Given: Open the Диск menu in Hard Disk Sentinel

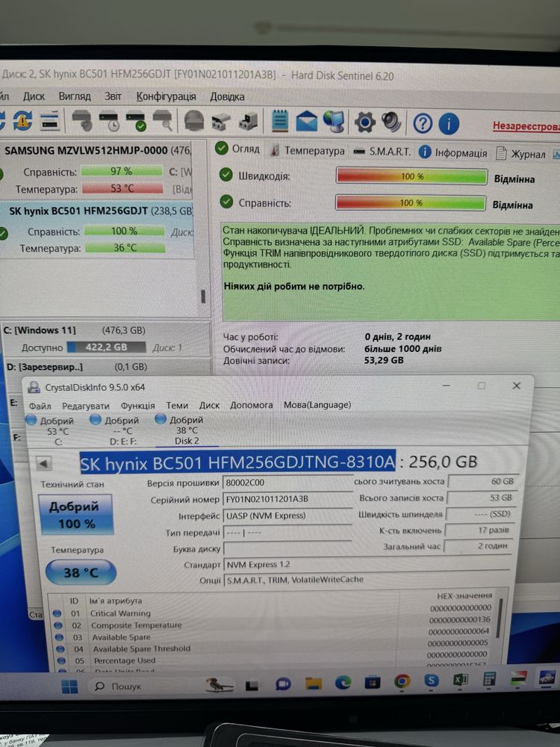Looking at the screenshot, I should (x=34, y=96).
